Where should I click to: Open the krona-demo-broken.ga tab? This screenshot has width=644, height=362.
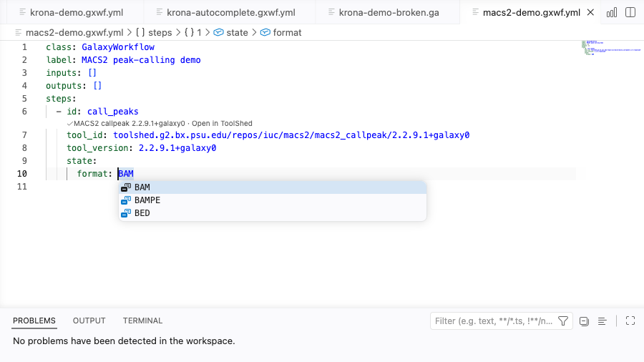pos(389,12)
